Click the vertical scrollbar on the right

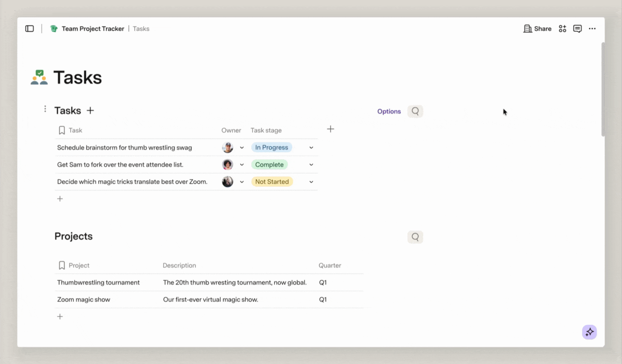pos(603,90)
